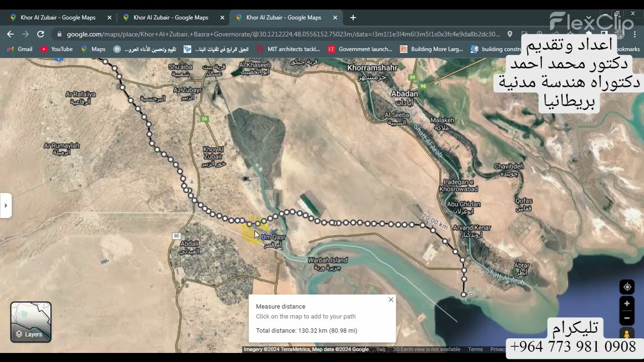Open the YouTube bookmark
This screenshot has height=362, width=644.
point(56,49)
